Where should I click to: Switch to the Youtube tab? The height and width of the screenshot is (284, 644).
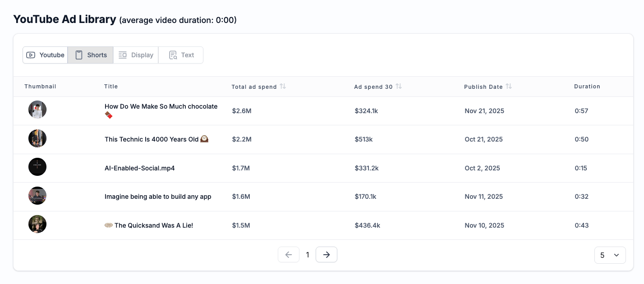click(45, 55)
